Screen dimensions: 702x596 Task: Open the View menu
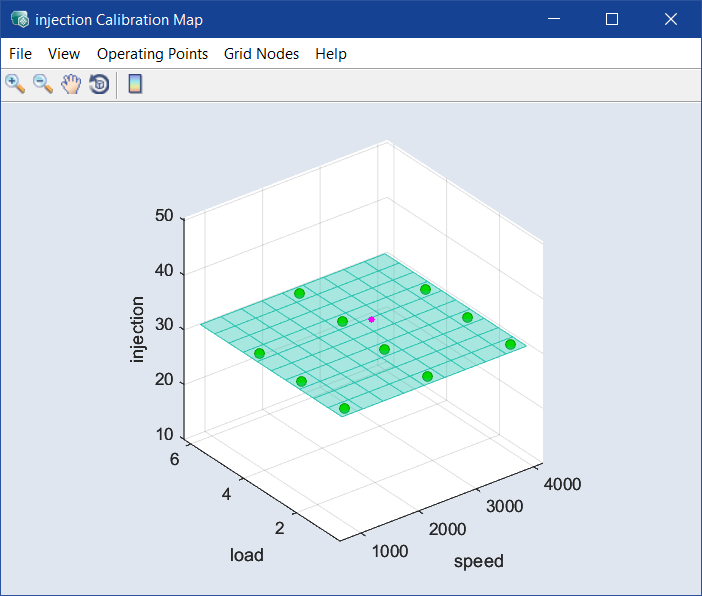click(64, 54)
